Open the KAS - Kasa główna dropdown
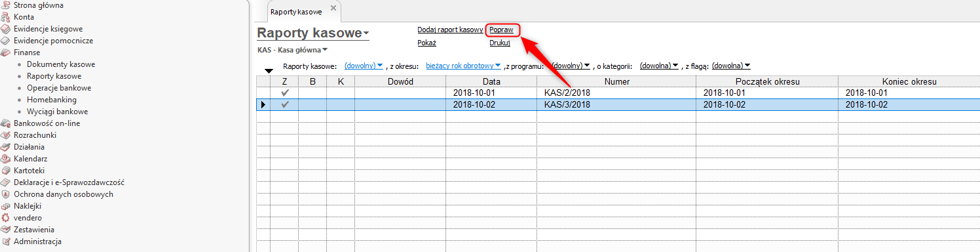 pos(292,50)
